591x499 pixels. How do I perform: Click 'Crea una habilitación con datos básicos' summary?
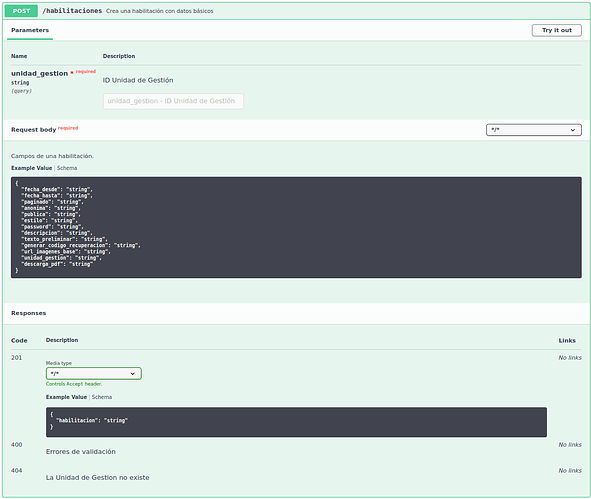click(x=159, y=11)
